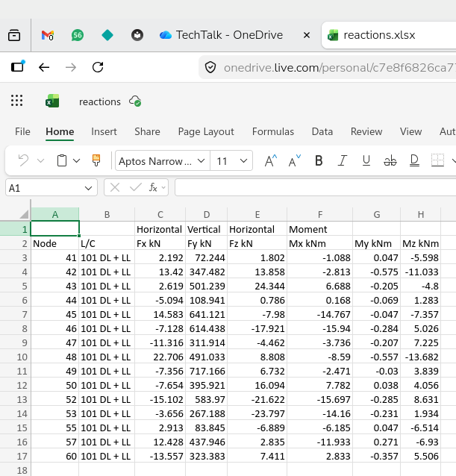Select cell containing Moment
The height and width of the screenshot is (476, 456).
pyautogui.click(x=320, y=229)
